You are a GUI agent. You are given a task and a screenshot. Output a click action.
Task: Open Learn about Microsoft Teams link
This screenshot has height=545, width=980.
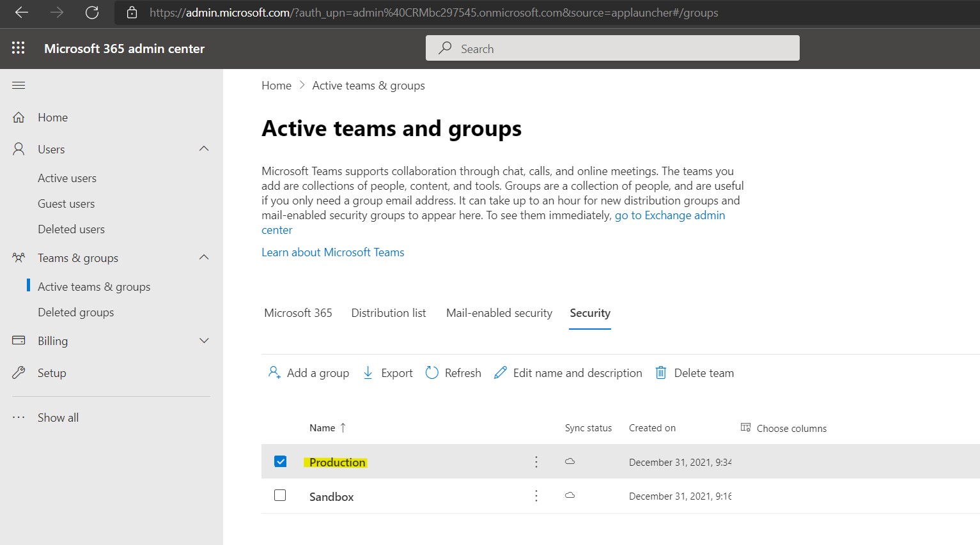[x=333, y=252]
